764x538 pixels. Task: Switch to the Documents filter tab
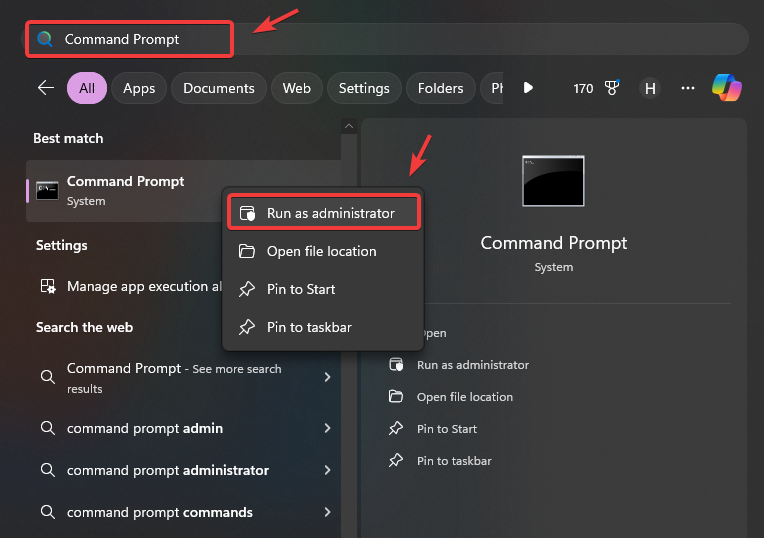[x=219, y=88]
